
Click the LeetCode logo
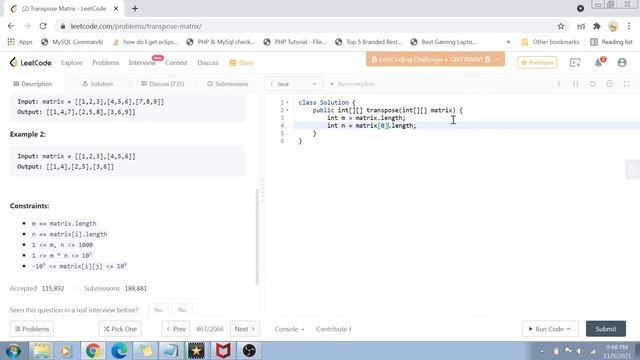(x=31, y=62)
